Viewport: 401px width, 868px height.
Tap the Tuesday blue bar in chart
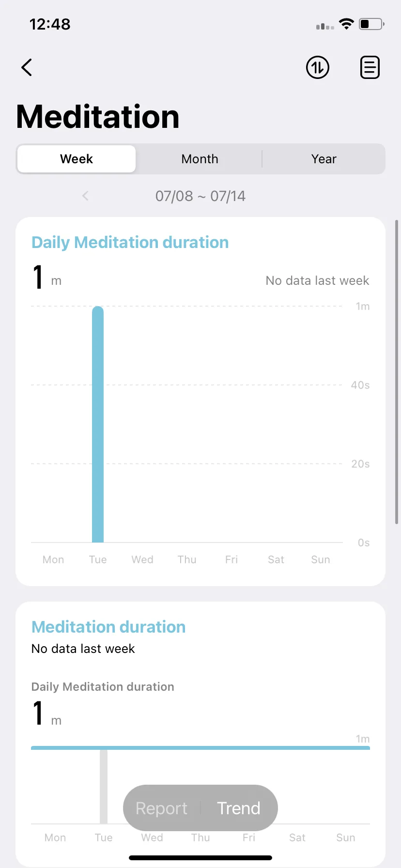coord(98,424)
